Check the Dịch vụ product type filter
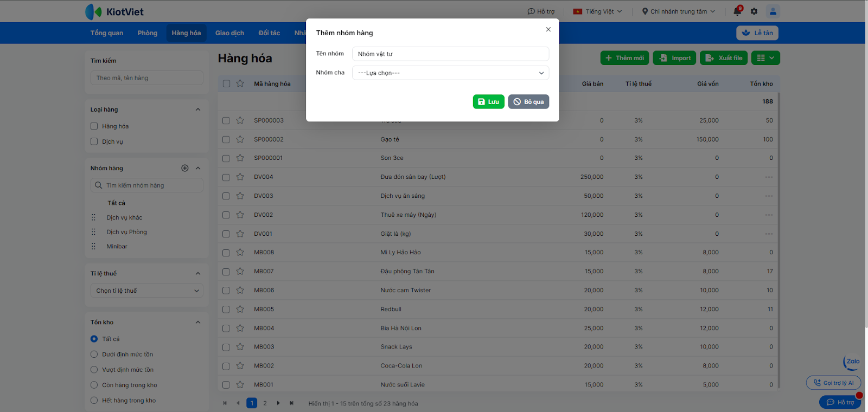The width and height of the screenshot is (868, 412). (x=94, y=141)
